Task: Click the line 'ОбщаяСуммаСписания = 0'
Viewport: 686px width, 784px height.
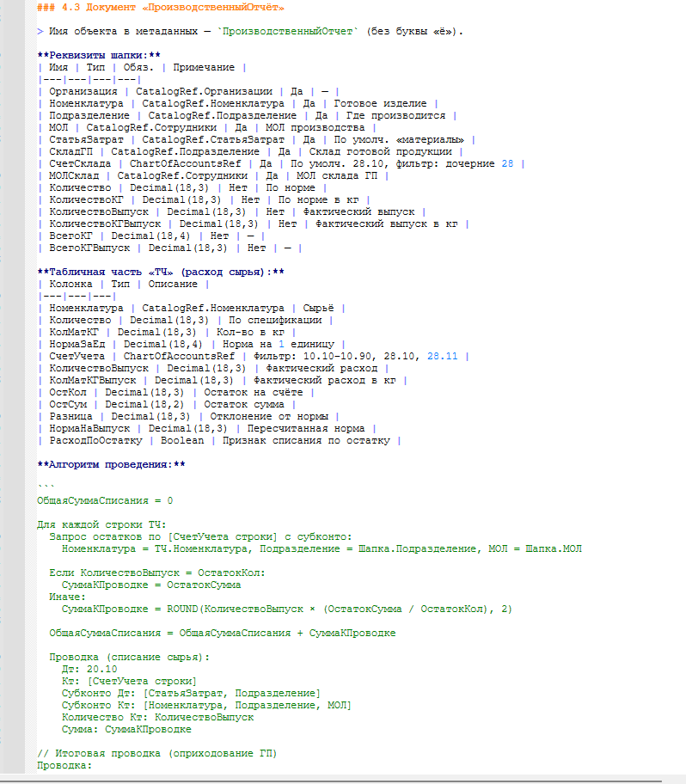Action: tap(105, 500)
